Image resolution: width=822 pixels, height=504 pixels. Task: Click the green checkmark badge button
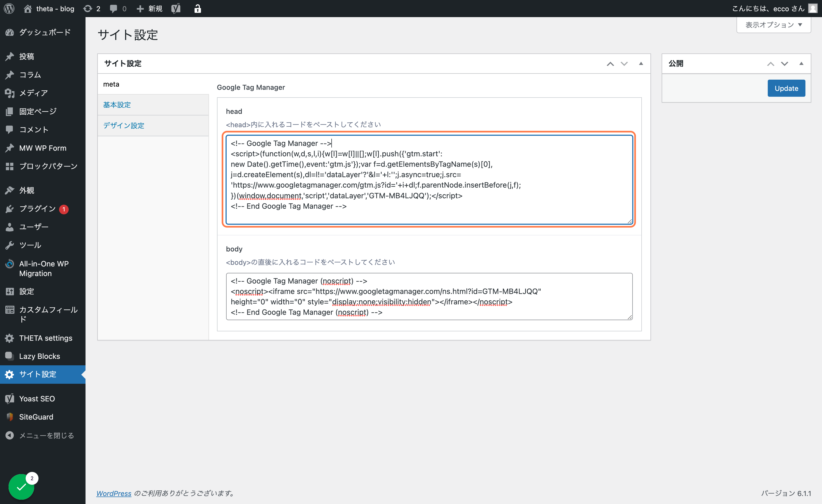coord(21,487)
